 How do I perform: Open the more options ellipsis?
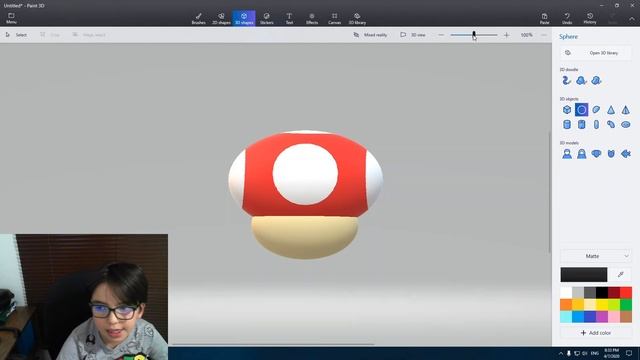[x=544, y=35]
